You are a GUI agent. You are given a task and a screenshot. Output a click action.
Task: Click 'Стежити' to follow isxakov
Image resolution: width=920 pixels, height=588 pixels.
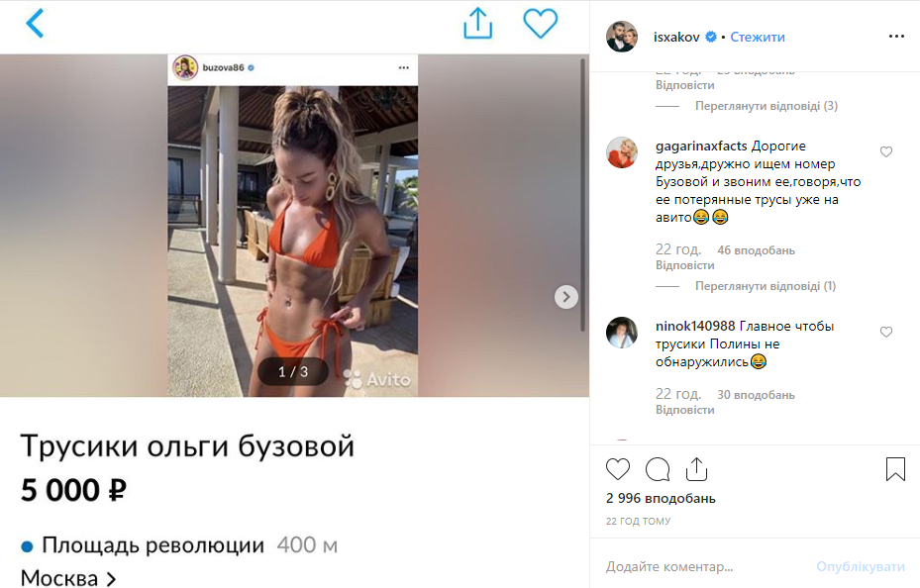pyautogui.click(x=757, y=37)
